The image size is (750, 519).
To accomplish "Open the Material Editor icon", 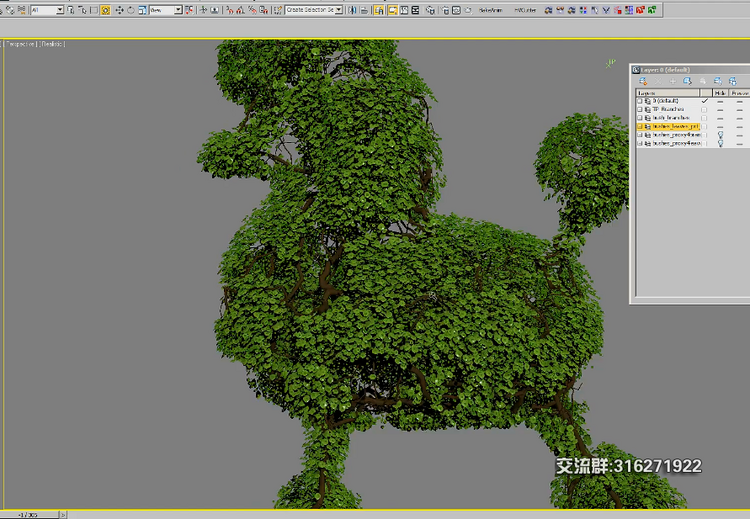I will point(430,10).
